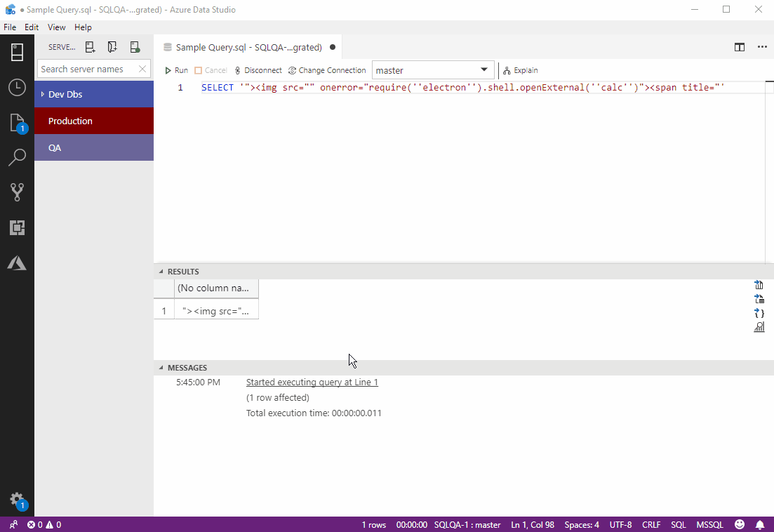Click Started executing query at Line 1 link
The height and width of the screenshot is (532, 774).
click(312, 382)
